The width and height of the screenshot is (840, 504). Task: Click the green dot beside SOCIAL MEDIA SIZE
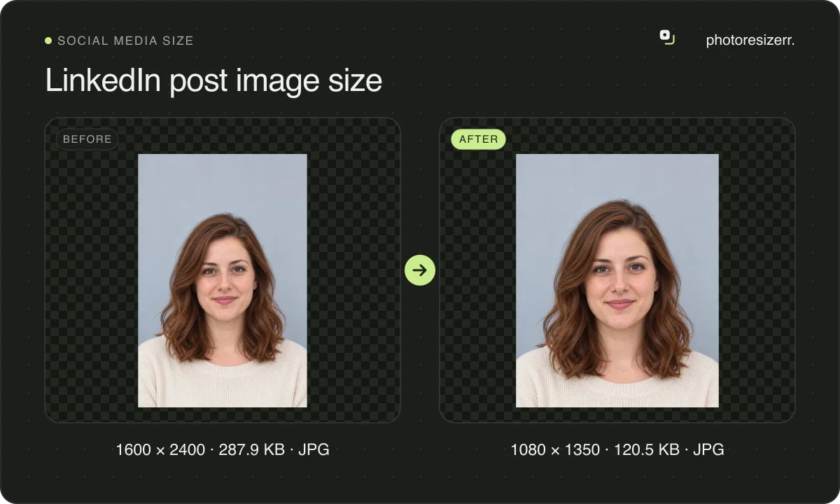(x=48, y=41)
